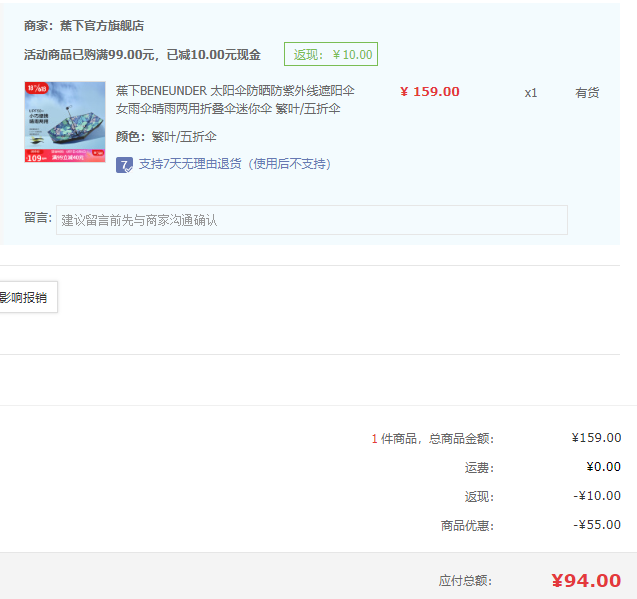The width and height of the screenshot is (637, 599).
Task: Click the message input field for the merchant
Action: click(312, 220)
